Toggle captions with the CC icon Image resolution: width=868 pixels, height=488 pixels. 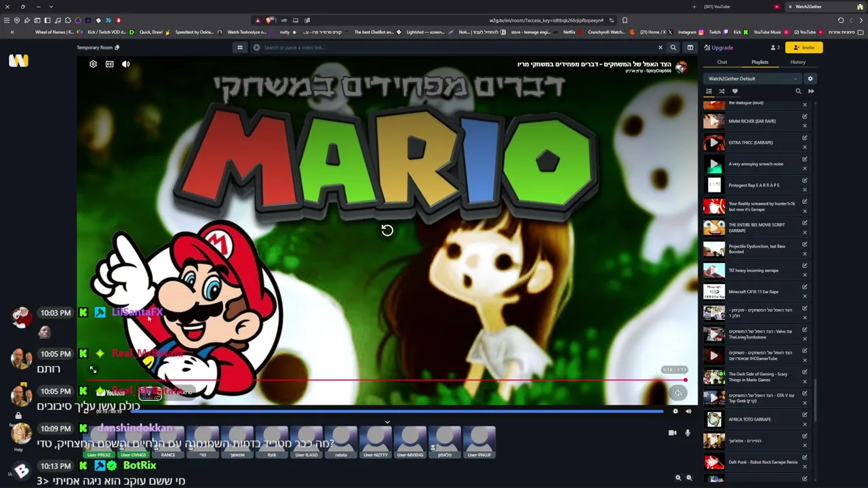click(109, 64)
